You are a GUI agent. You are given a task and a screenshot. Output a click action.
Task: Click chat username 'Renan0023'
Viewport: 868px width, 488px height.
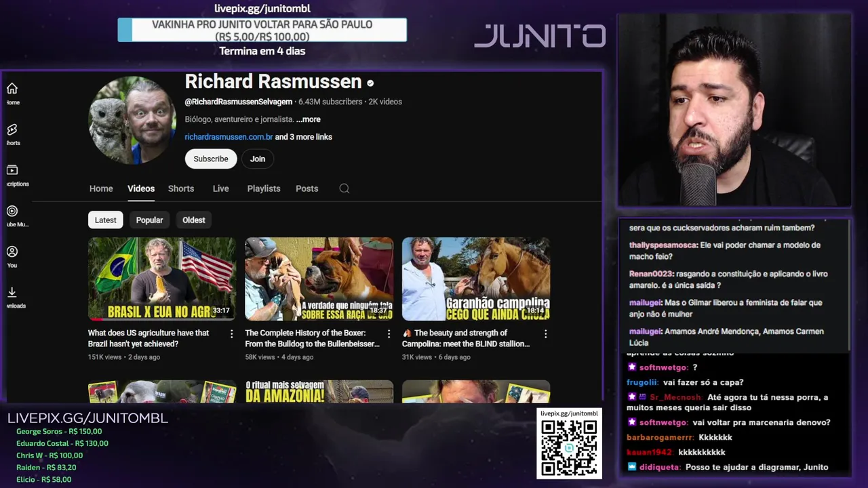tap(650, 274)
